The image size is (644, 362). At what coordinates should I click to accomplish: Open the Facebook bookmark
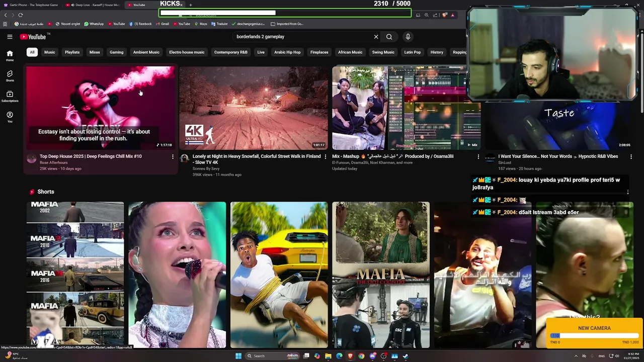point(140,24)
